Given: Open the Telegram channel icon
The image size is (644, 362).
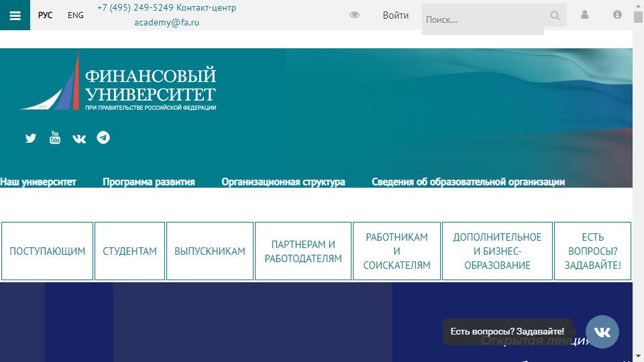Looking at the screenshot, I should (103, 137).
